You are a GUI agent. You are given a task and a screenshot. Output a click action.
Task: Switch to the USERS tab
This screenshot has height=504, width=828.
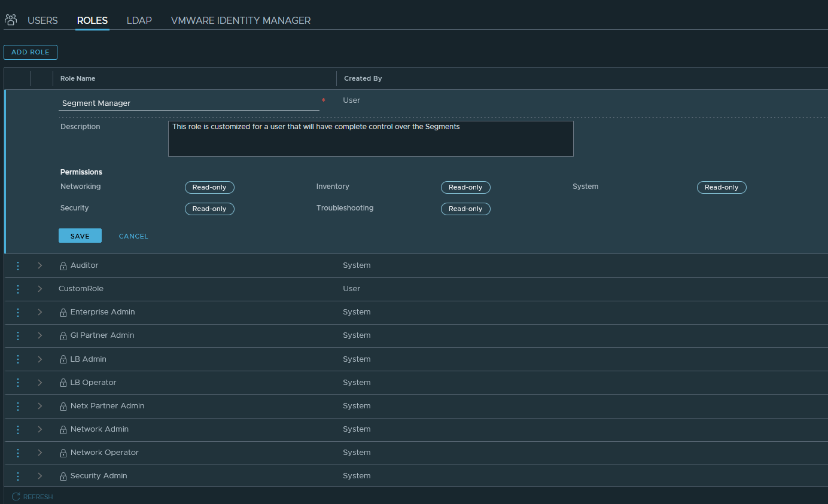(42, 20)
